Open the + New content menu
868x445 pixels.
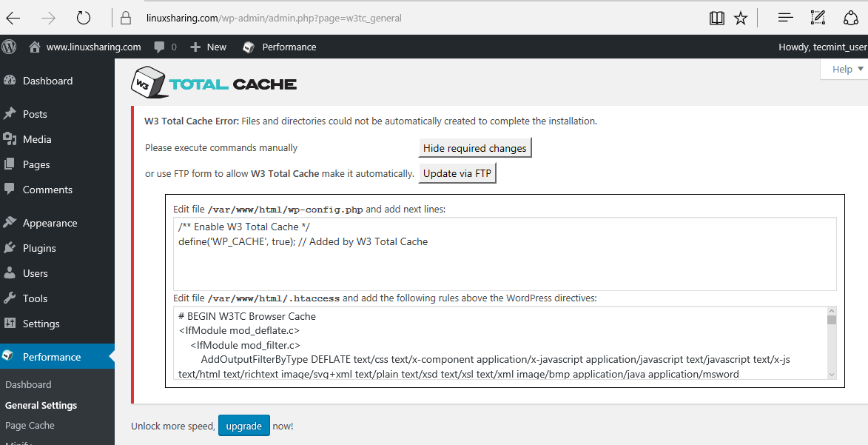click(x=208, y=47)
